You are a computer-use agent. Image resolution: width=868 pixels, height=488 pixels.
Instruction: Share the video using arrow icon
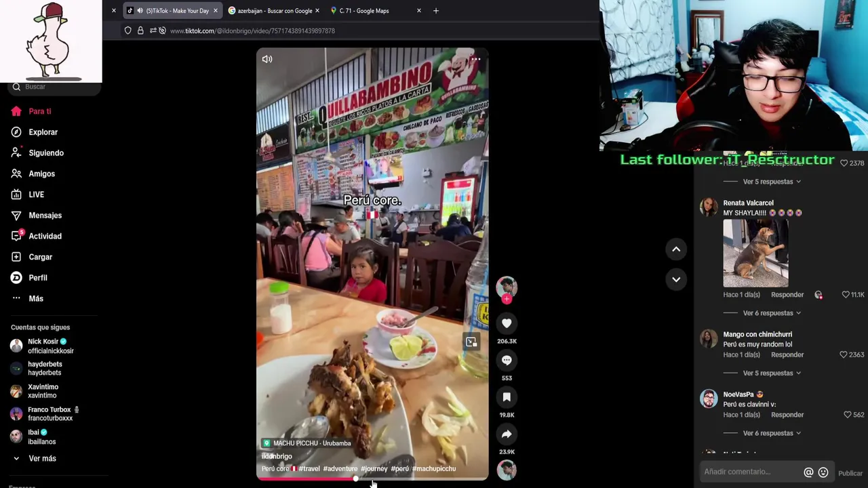tap(507, 434)
